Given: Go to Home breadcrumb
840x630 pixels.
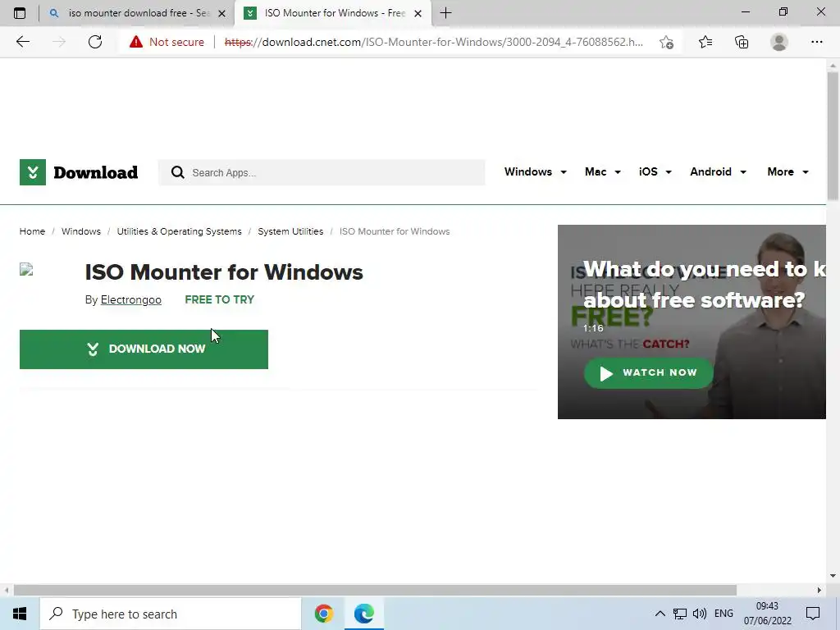Looking at the screenshot, I should pos(32,231).
